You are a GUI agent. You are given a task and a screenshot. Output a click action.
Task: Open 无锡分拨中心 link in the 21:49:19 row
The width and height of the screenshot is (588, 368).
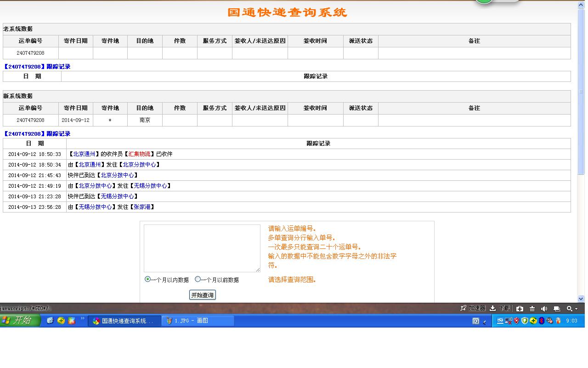[x=151, y=186]
